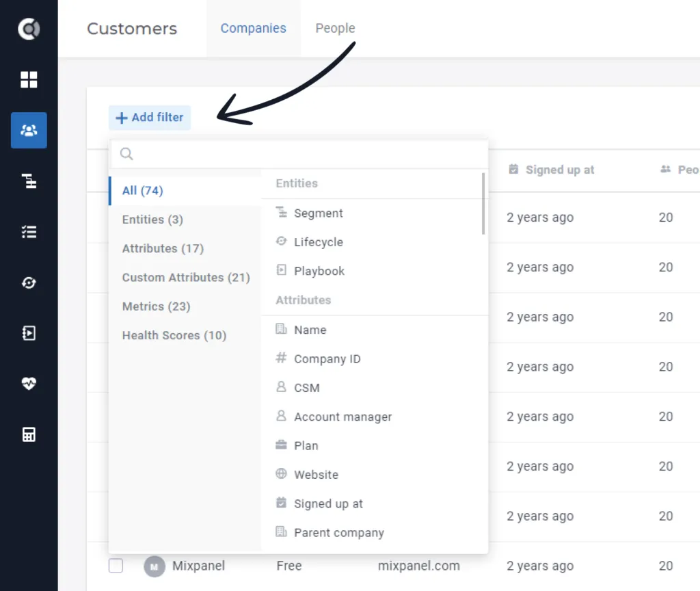Focus the filter search input field
The image size is (700, 591).
299,154
